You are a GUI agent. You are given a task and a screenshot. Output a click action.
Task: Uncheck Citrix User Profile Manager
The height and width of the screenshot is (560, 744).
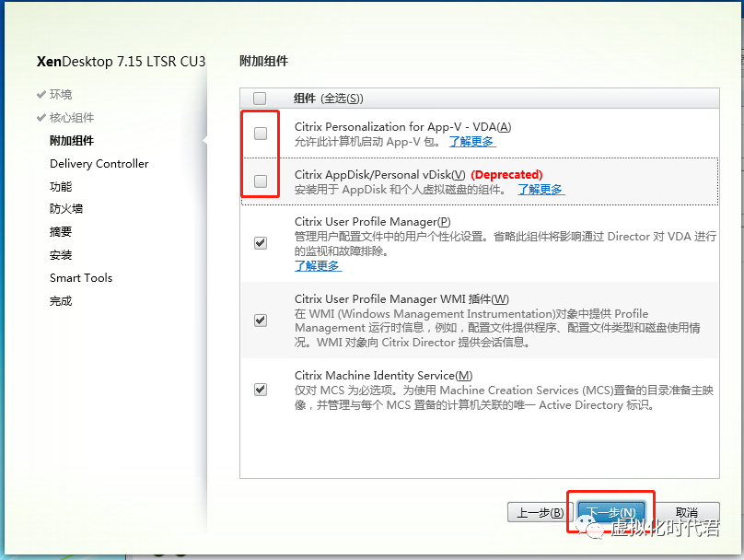pyautogui.click(x=261, y=243)
